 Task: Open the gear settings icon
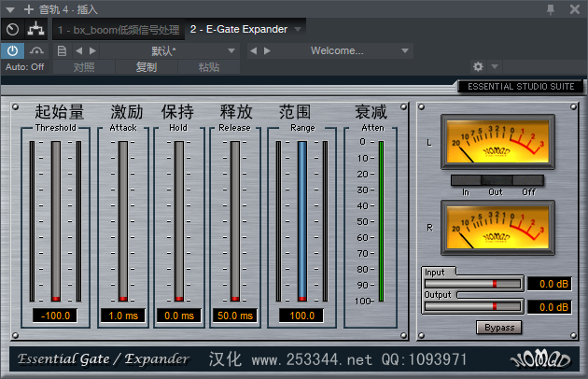(x=478, y=67)
